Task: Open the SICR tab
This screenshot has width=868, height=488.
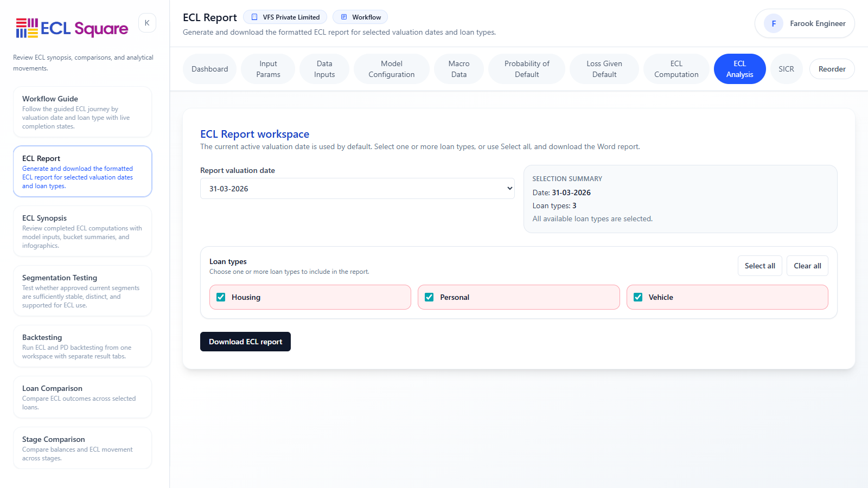Action: point(787,69)
